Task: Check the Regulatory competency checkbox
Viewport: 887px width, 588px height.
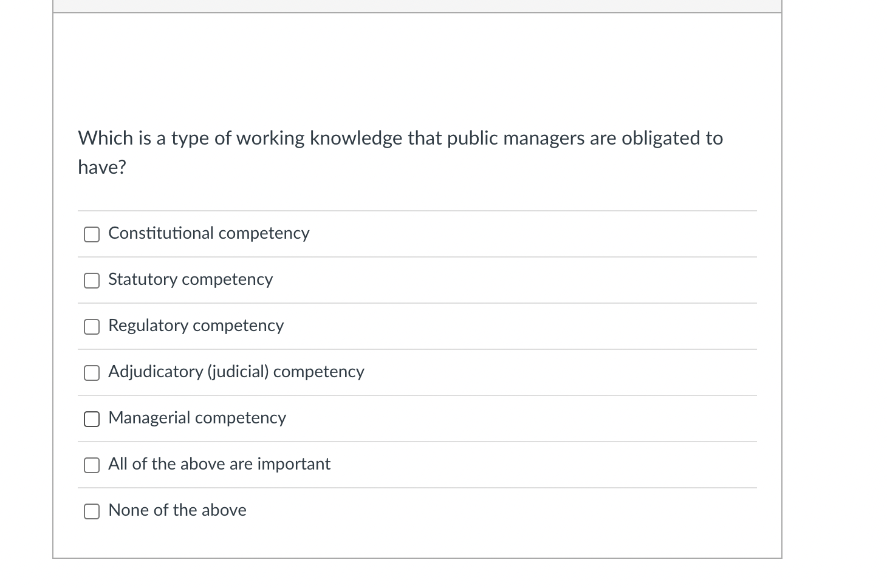Action: click(x=91, y=326)
